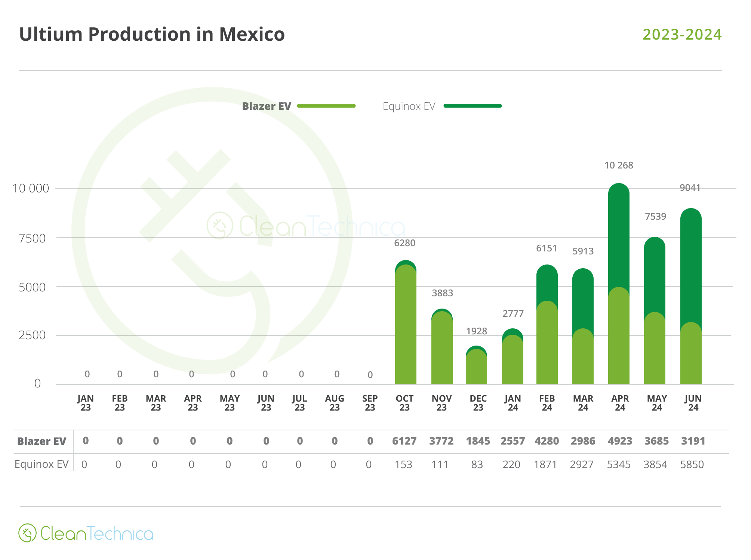
Task: Click the 2023-2024 year range label
Action: pyautogui.click(x=682, y=34)
